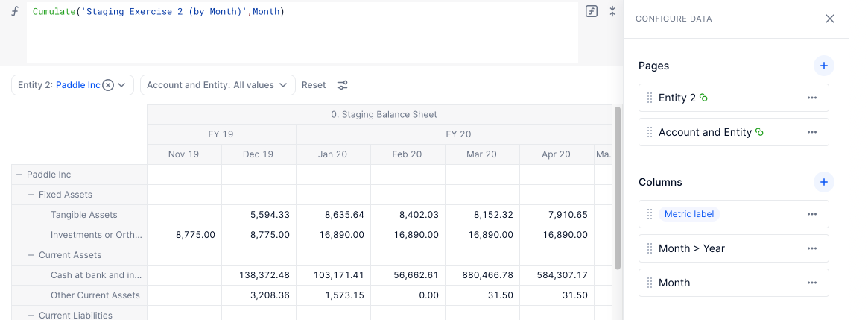Screen dimensions: 868x320
Task: Open Account and Entity filter dropdown
Action: [218, 85]
